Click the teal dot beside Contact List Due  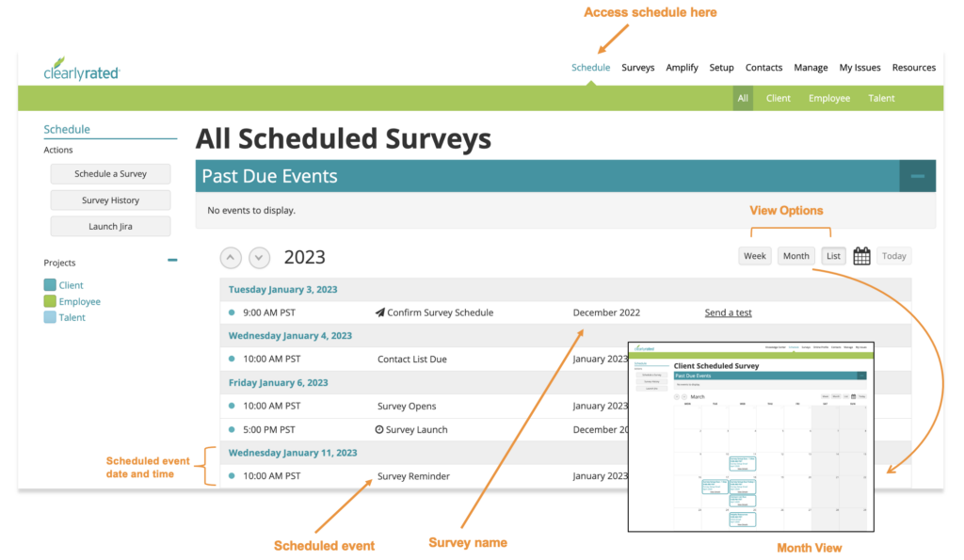point(231,359)
